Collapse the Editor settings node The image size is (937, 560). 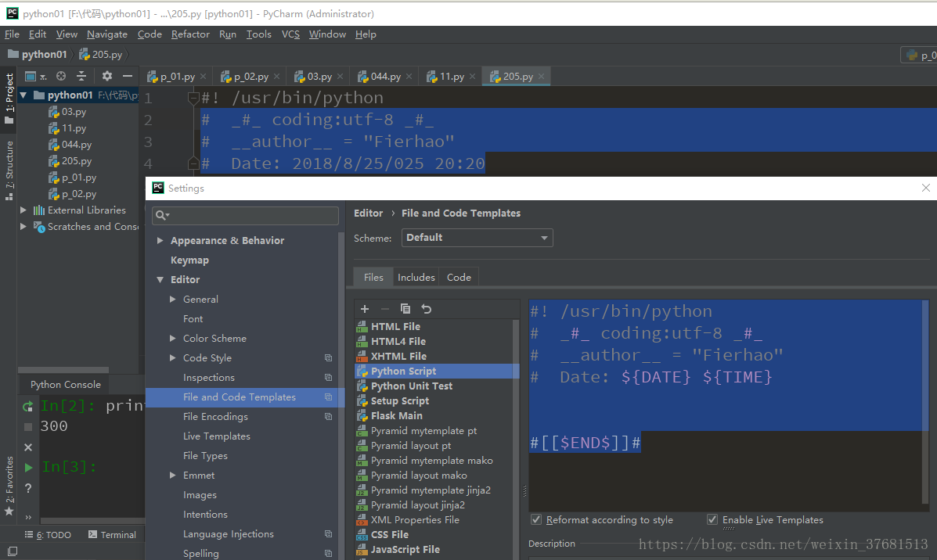(160, 279)
